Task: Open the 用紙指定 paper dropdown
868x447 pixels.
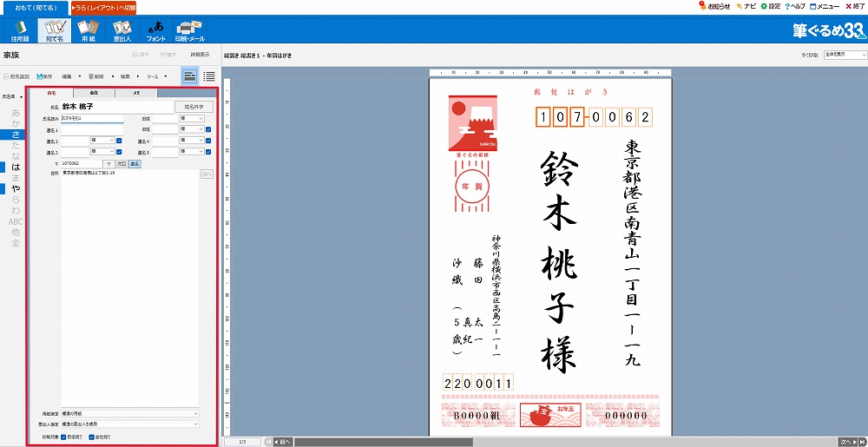Action: [130, 413]
